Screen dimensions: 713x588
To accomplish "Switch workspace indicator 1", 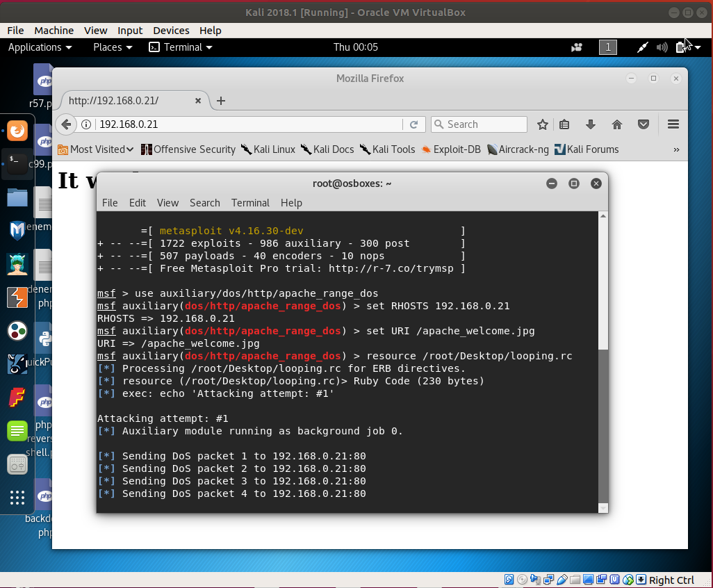I will click(x=608, y=47).
